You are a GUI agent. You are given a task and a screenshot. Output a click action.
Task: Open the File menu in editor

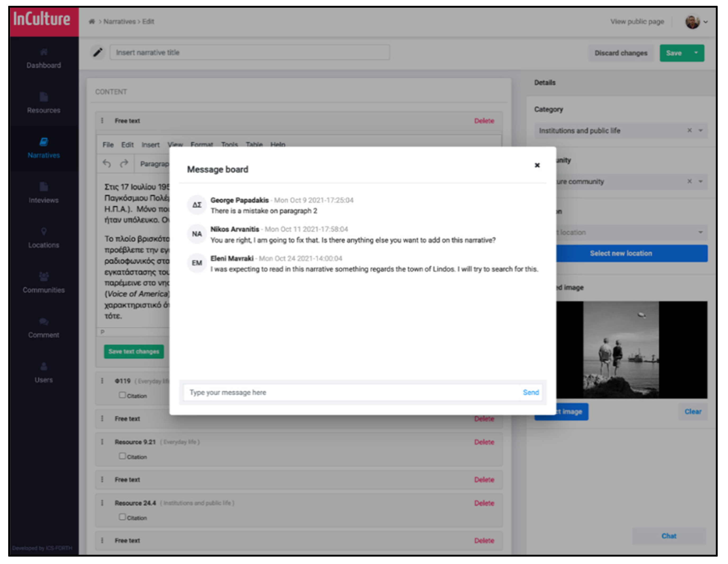108,145
